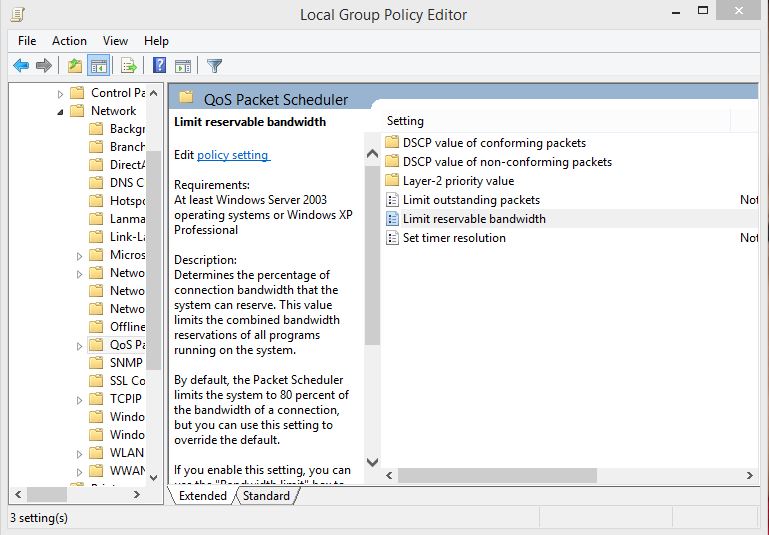This screenshot has width=769, height=535.
Task: Click the settings list horizontal scrollbar thumb
Action: pyautogui.click(x=497, y=475)
